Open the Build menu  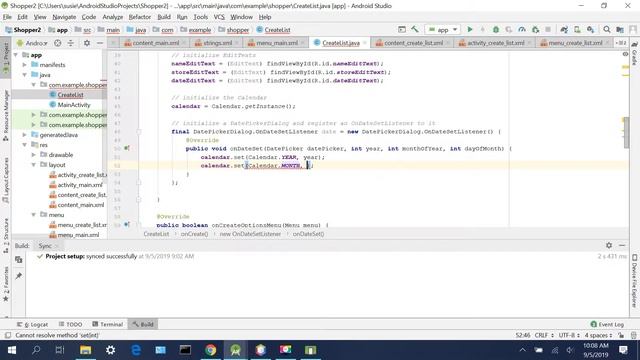164,17
